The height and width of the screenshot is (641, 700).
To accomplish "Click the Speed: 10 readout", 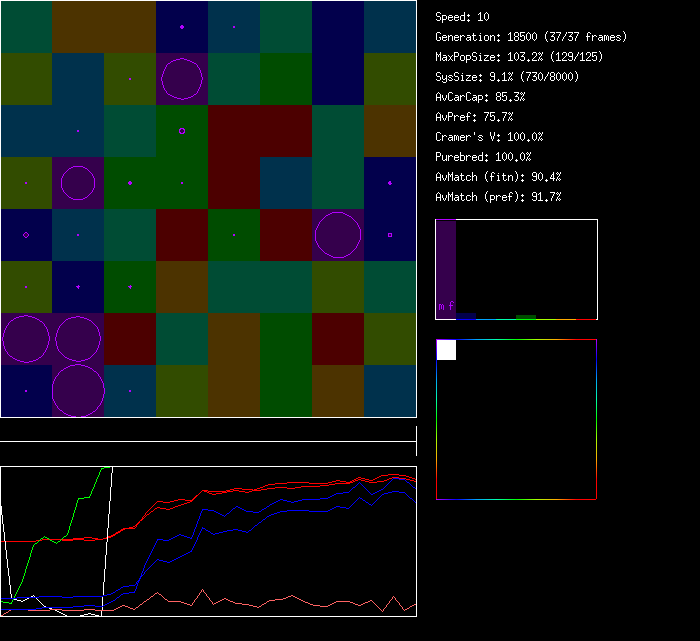I will point(463,17).
